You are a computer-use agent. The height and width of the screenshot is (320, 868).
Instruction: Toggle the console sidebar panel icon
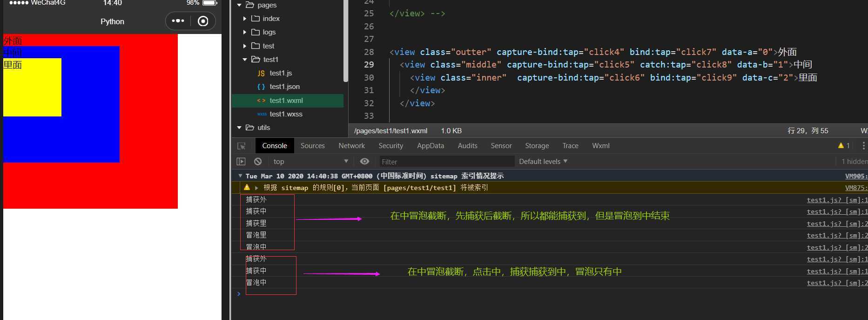[241, 162]
